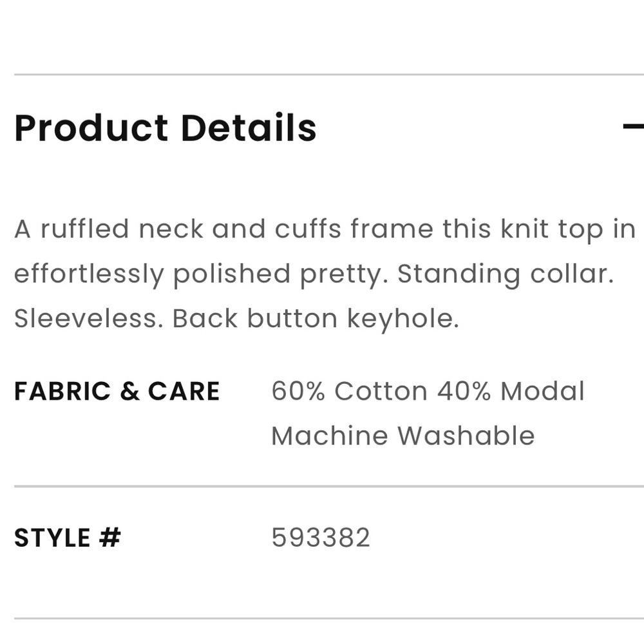
Task: Click the "Machine Washable" care text
Action: point(402,436)
